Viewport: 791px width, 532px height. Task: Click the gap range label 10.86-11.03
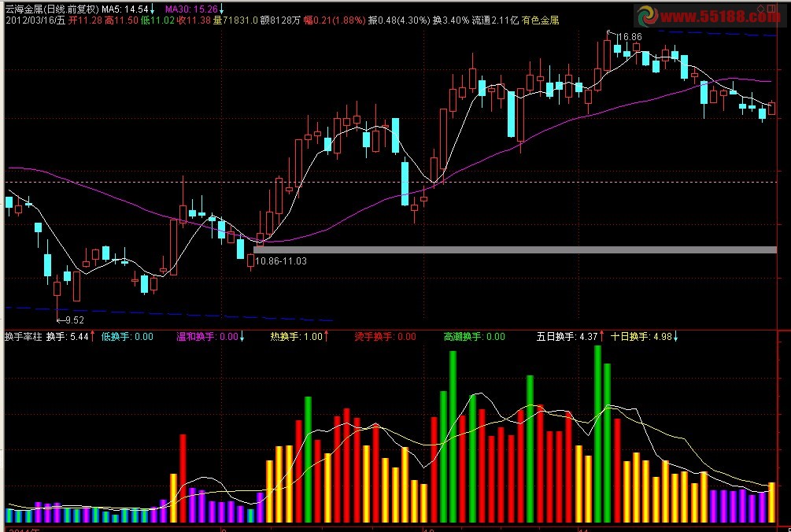point(281,261)
